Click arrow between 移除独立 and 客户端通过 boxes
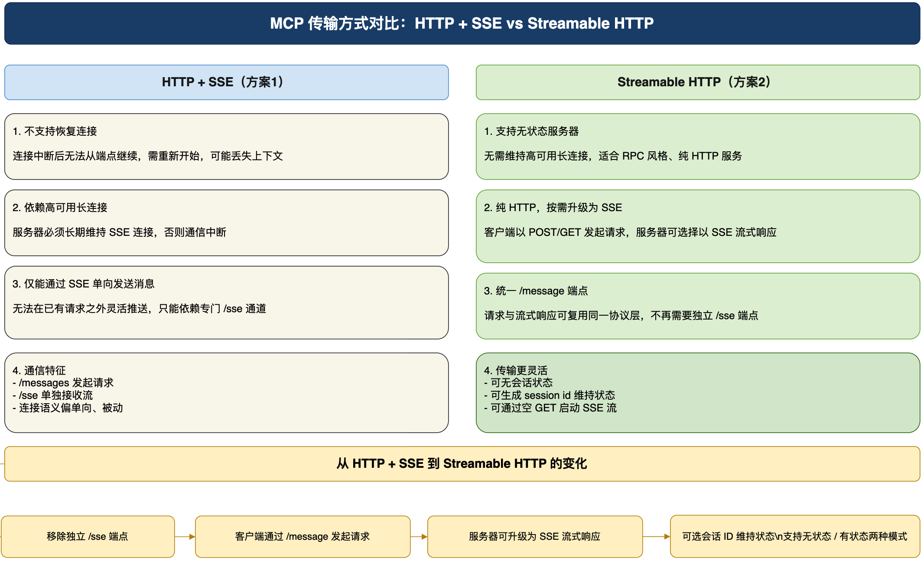Viewport: 924px width, 561px height. coord(185,537)
